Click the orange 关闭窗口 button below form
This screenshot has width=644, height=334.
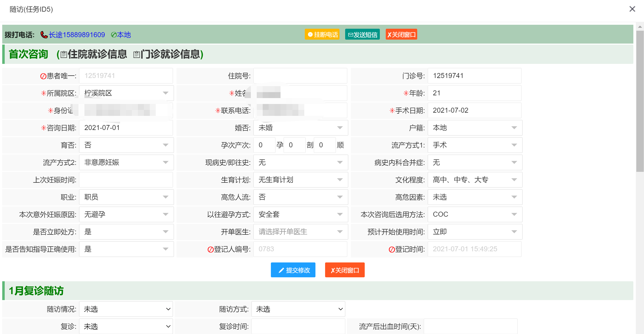[345, 270]
